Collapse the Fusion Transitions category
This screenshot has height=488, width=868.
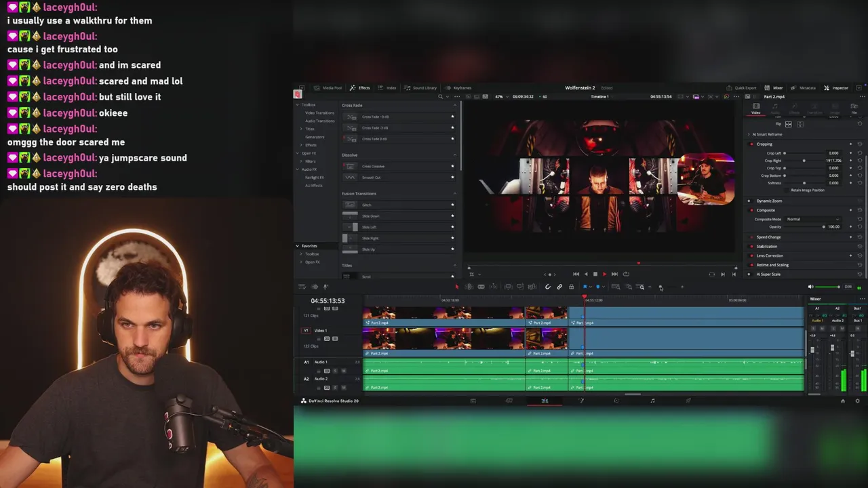pyautogui.click(x=454, y=194)
